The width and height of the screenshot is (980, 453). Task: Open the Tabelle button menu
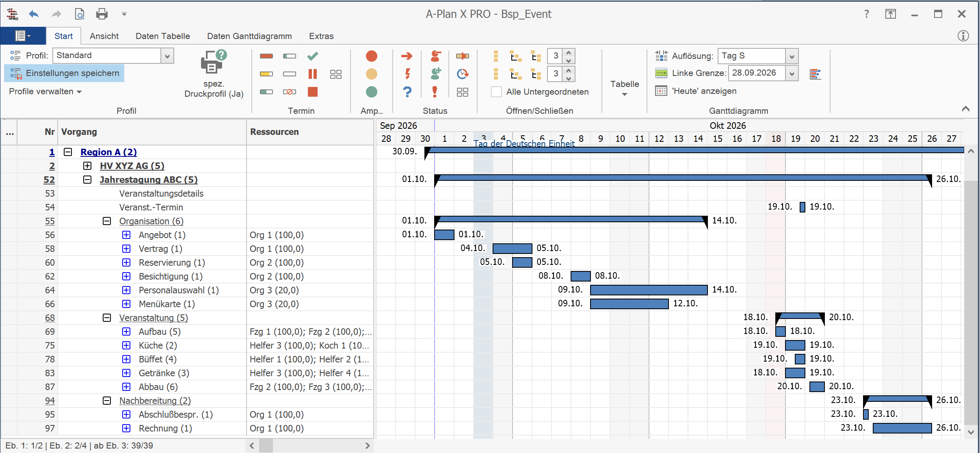pyautogui.click(x=625, y=88)
